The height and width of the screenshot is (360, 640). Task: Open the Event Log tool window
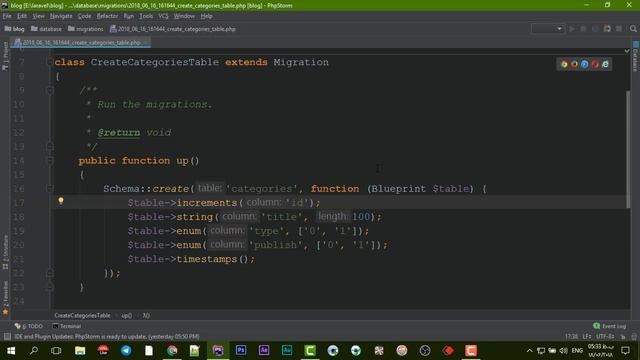(x=609, y=326)
